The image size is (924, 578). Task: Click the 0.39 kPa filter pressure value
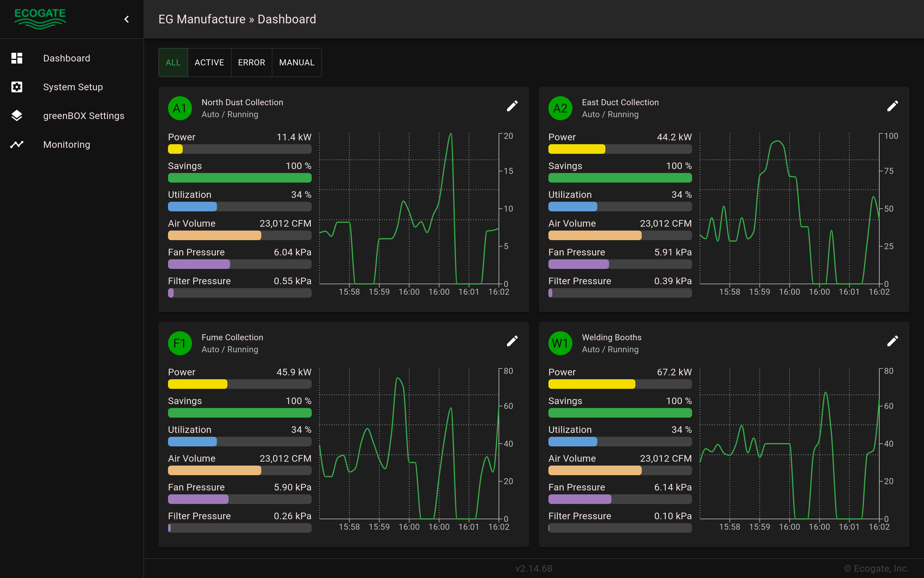[x=673, y=281]
